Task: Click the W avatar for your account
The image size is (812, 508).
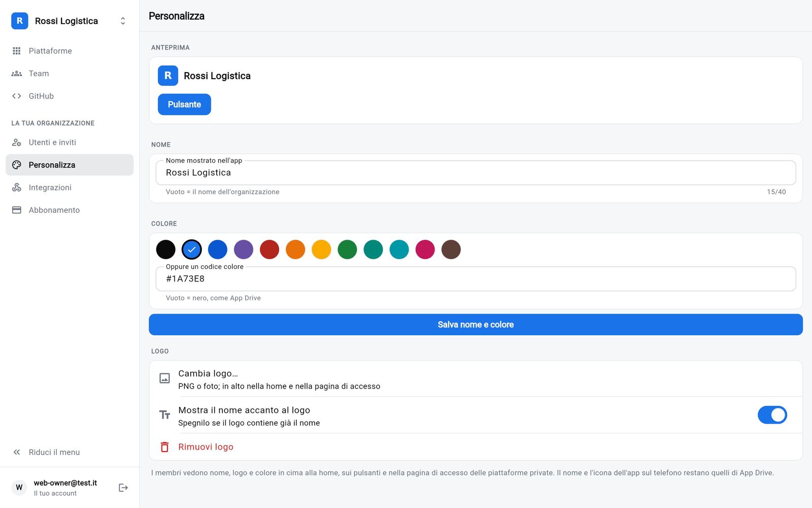Action: coord(19,488)
